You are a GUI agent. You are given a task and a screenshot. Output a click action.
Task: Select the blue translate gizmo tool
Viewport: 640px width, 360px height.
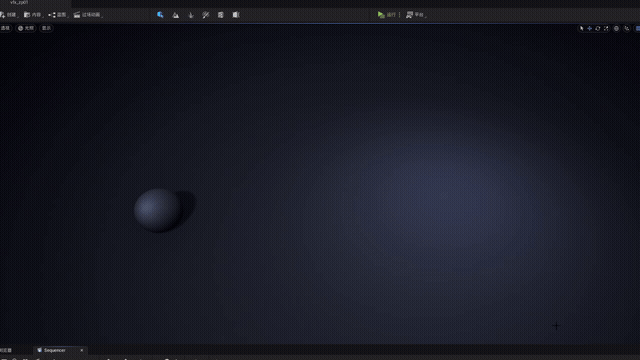pos(589,28)
